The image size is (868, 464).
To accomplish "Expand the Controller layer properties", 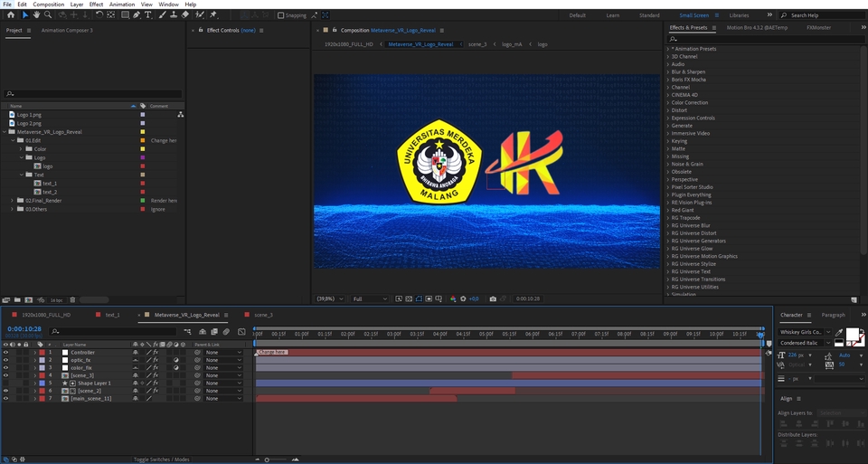I will click(x=35, y=352).
